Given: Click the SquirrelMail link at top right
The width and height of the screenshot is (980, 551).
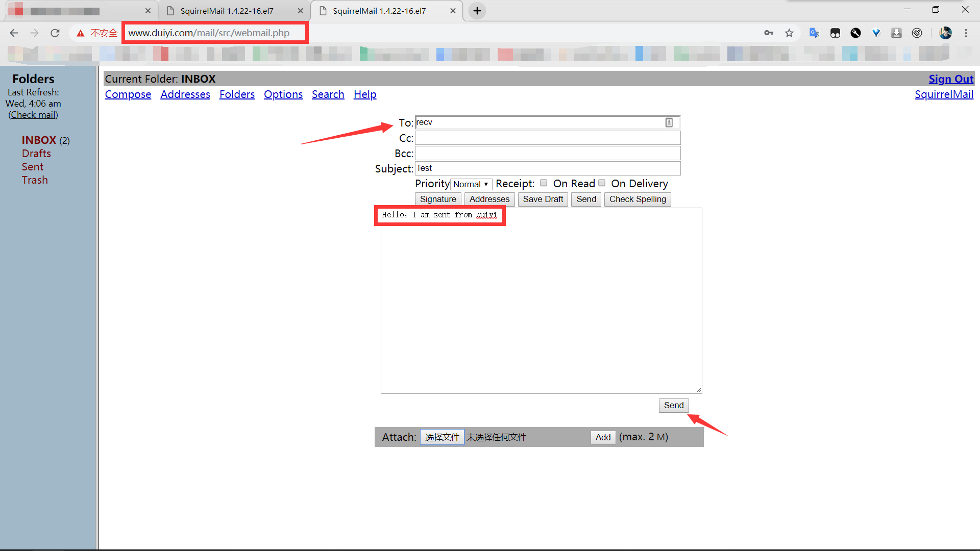Looking at the screenshot, I should (x=944, y=94).
